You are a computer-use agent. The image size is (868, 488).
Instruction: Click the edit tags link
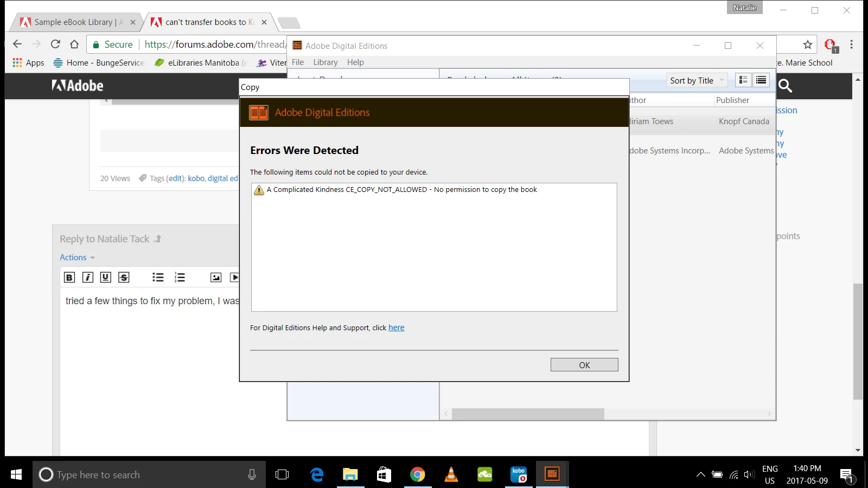(x=175, y=178)
